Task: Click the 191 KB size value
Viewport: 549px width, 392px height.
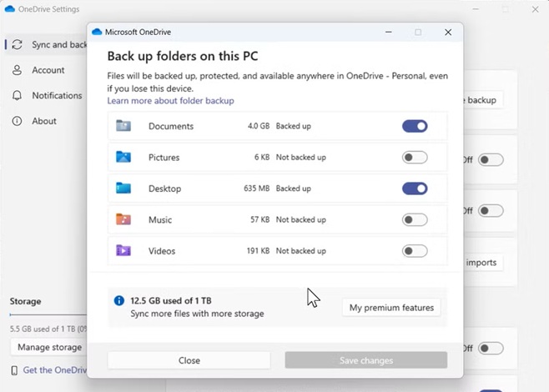Action: coord(258,251)
